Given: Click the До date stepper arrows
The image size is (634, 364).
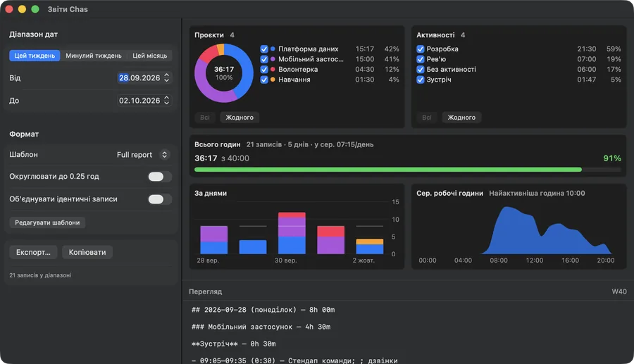Looking at the screenshot, I should coord(166,101).
